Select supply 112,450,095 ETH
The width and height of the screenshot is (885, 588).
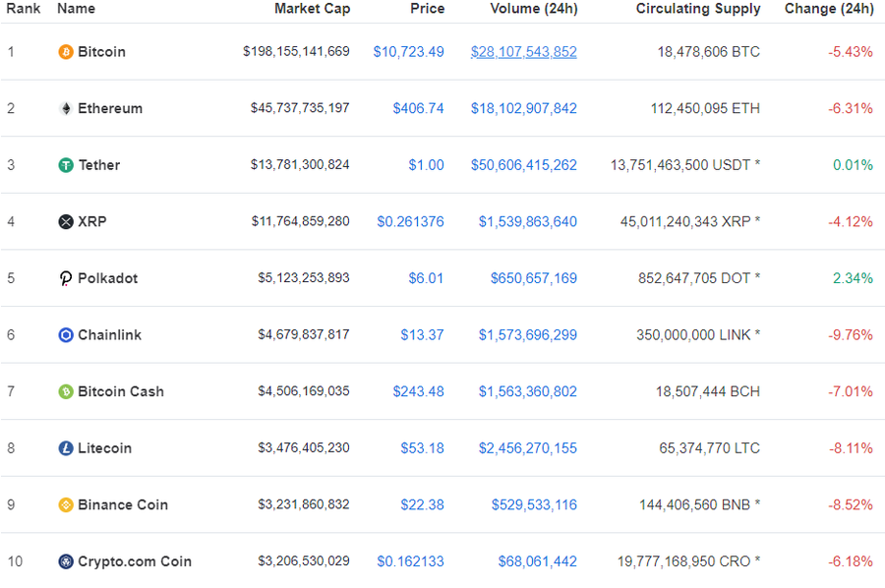(x=705, y=108)
